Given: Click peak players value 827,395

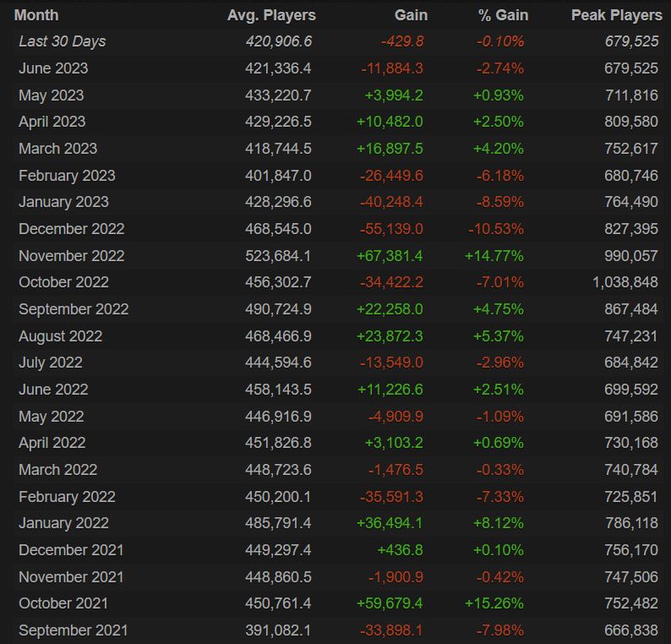Looking at the screenshot, I should 631,229.
